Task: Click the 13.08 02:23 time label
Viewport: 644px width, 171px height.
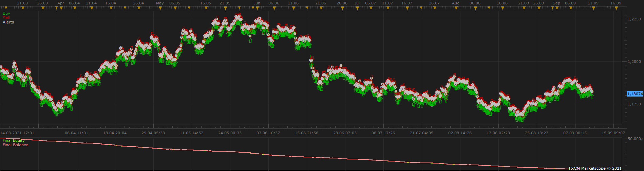Action: 498,133
